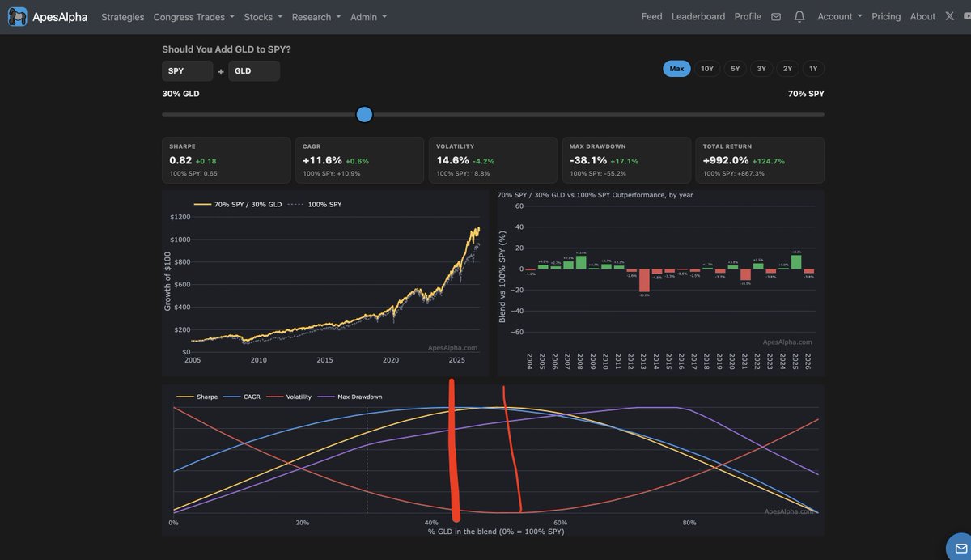Click the "0.82" Sharpe value

(180, 160)
